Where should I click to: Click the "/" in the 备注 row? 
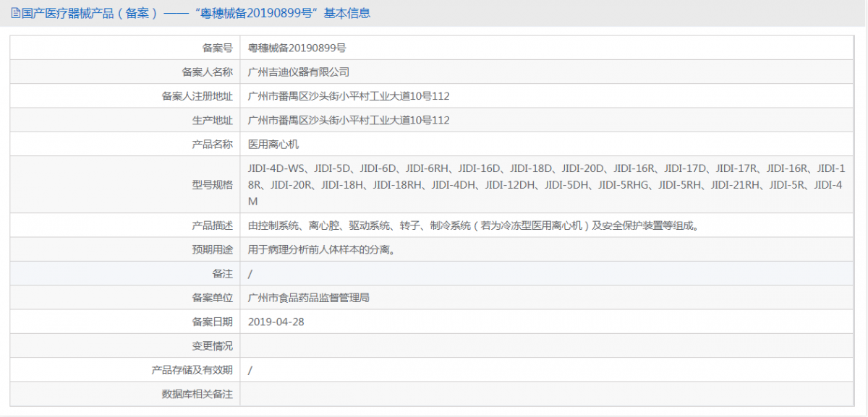tap(248, 273)
